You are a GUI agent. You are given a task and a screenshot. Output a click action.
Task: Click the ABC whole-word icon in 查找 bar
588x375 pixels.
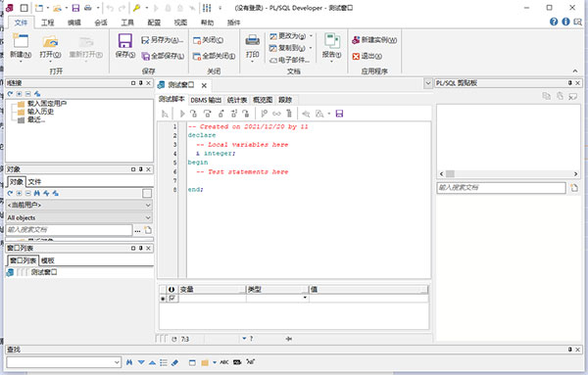coord(224,362)
